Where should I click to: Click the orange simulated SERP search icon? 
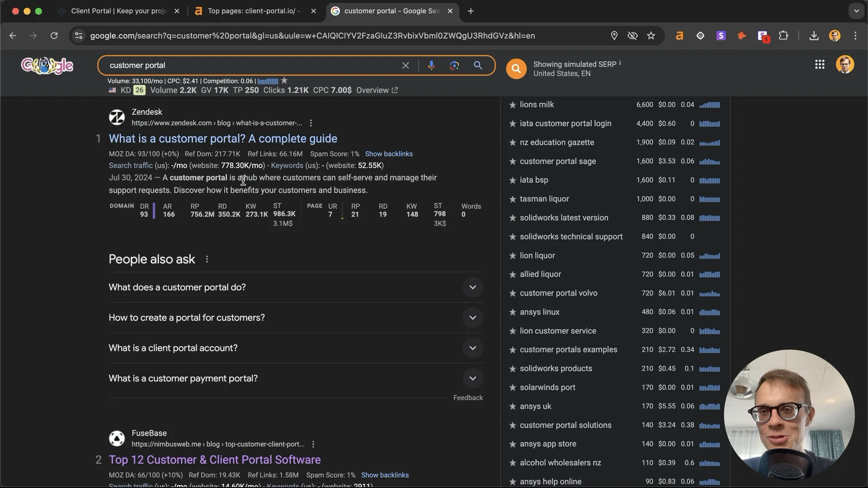click(x=516, y=69)
